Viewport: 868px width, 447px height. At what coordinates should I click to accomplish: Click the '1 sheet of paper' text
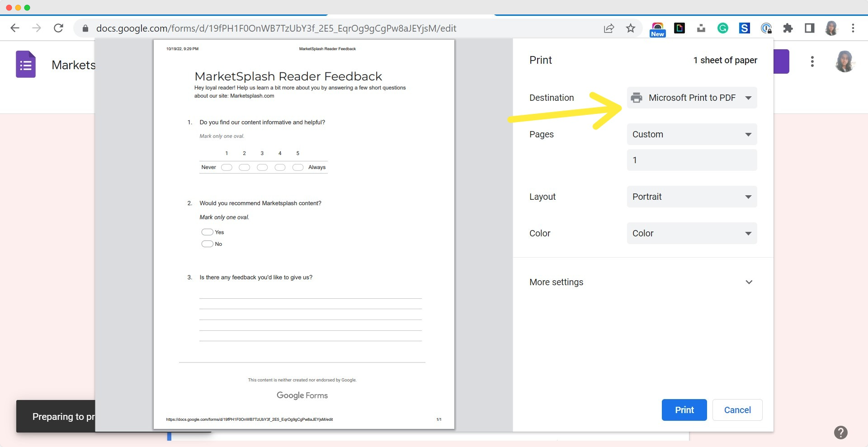(725, 60)
